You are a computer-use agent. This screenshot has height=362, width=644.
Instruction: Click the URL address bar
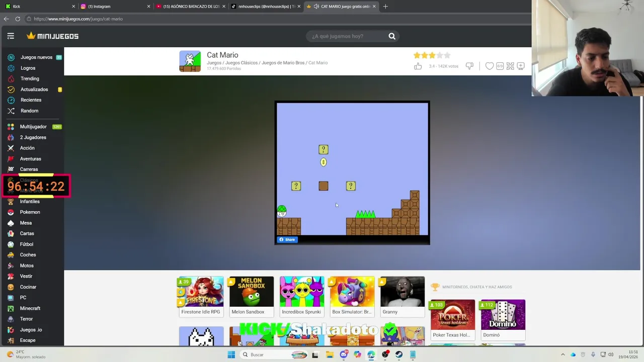277,19
